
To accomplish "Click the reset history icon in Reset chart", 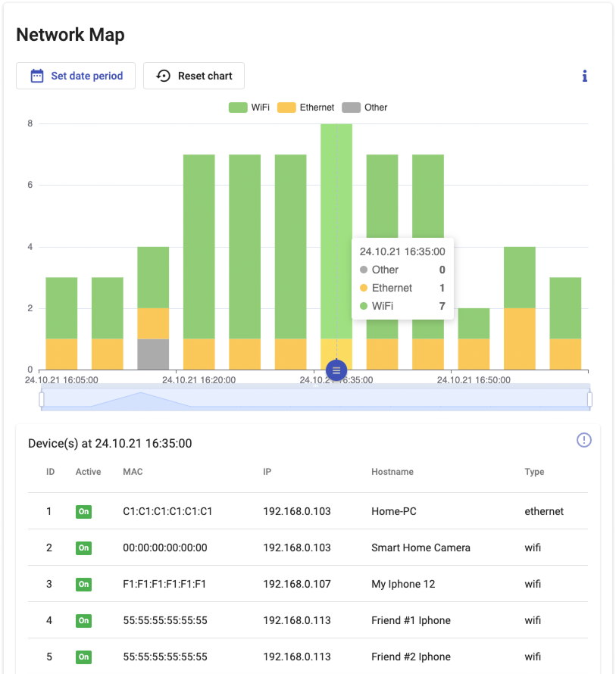I will (x=163, y=76).
